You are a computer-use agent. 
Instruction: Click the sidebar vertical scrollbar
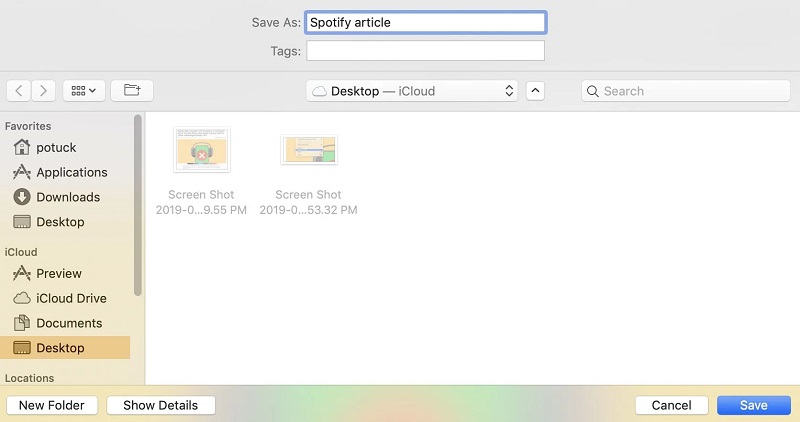pyautogui.click(x=137, y=205)
